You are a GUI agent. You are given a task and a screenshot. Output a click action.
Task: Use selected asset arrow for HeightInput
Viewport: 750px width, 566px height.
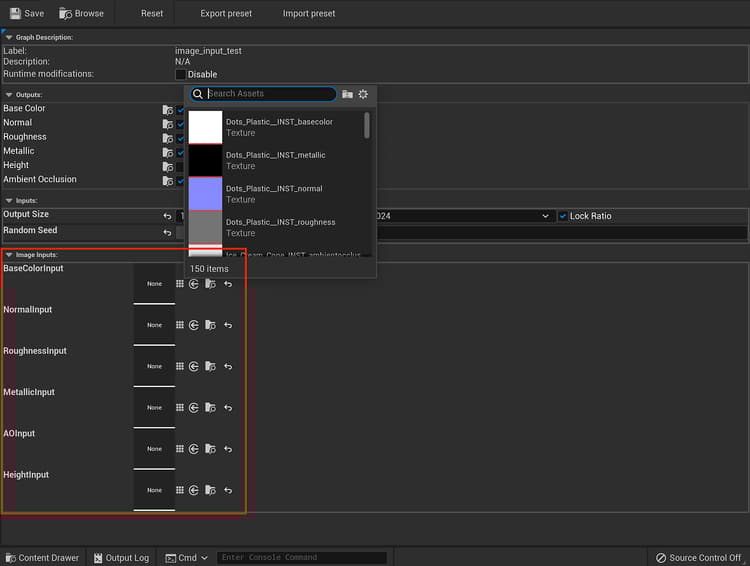pos(194,491)
